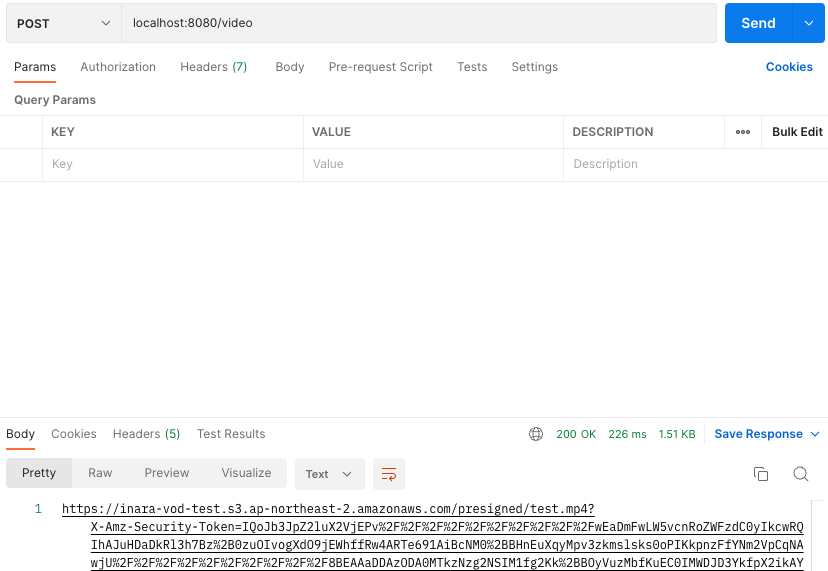
Task: Open the response Cookies tab
Action: point(74,434)
